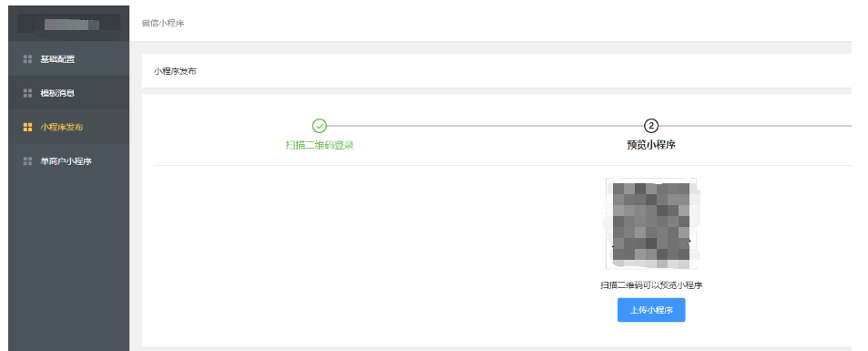The width and height of the screenshot is (868, 351).
Task: Click the blurred QR code preview image
Action: 651,223
